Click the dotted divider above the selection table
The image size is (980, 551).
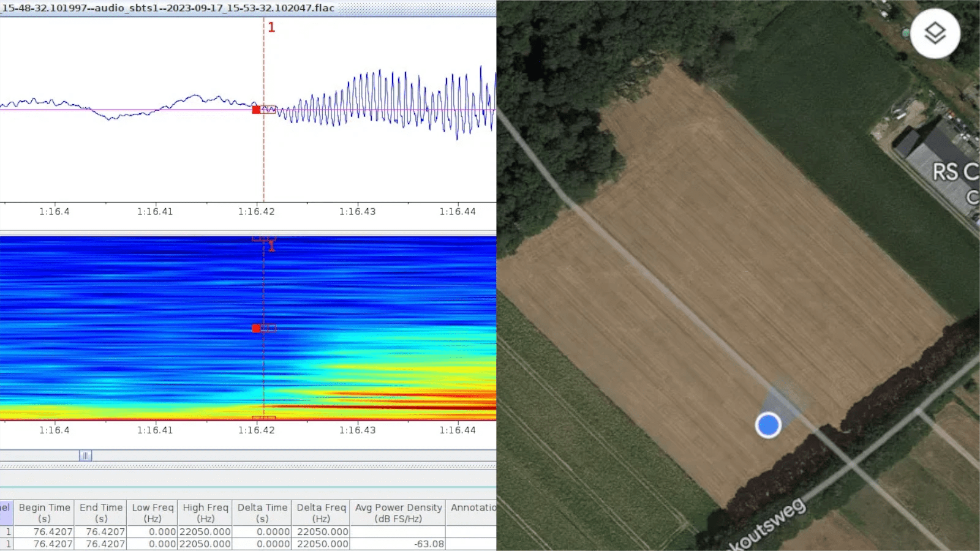tap(248, 467)
